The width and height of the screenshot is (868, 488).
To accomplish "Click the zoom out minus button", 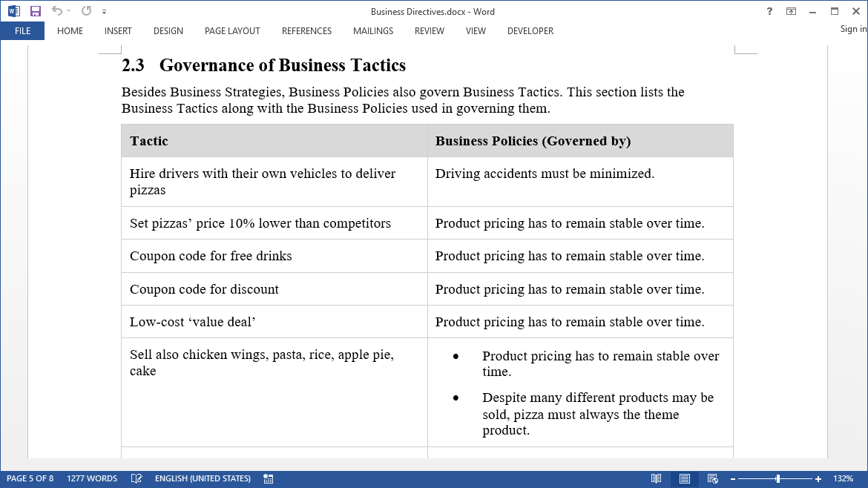I will click(x=733, y=479).
